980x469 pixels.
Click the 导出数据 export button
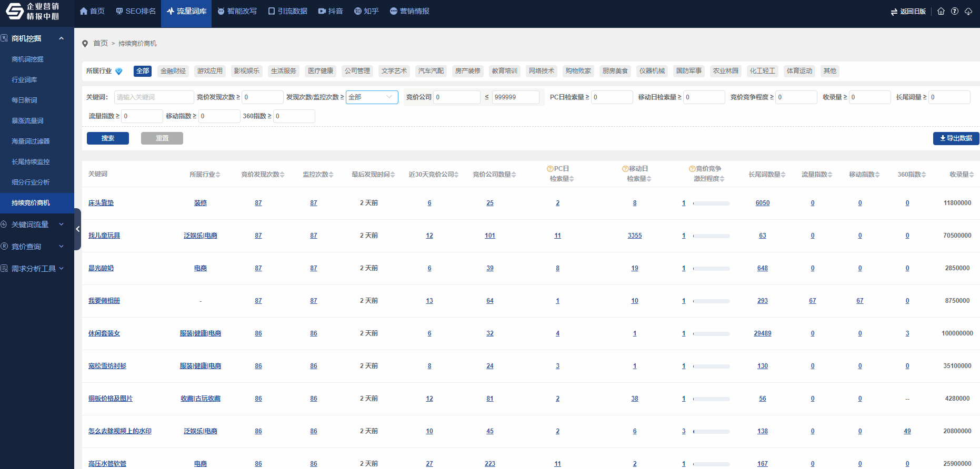click(956, 138)
